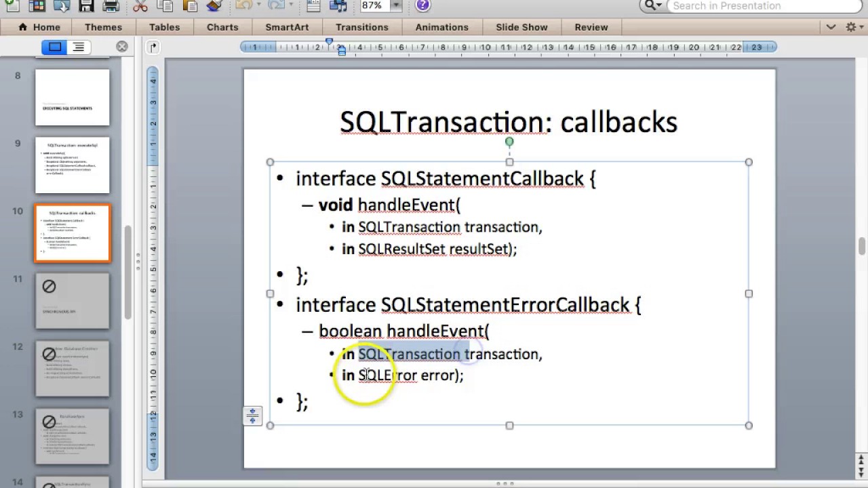The width and height of the screenshot is (868, 488).
Task: Open the redo history dropdown arrow
Action: (291, 5)
